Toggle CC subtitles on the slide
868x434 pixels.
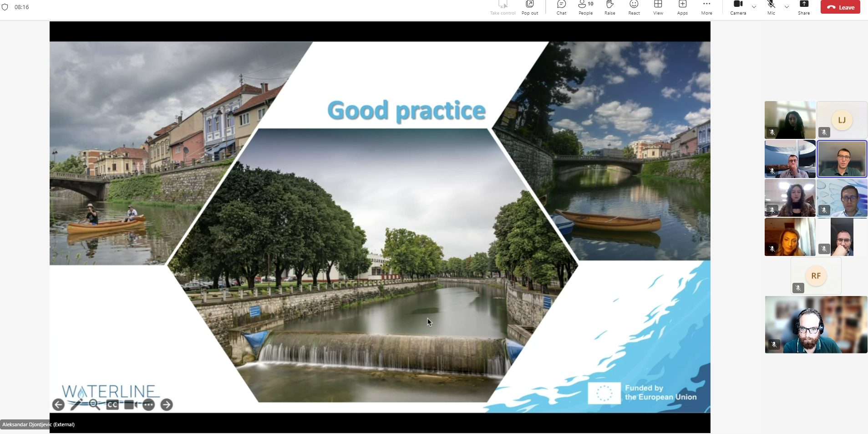click(112, 404)
